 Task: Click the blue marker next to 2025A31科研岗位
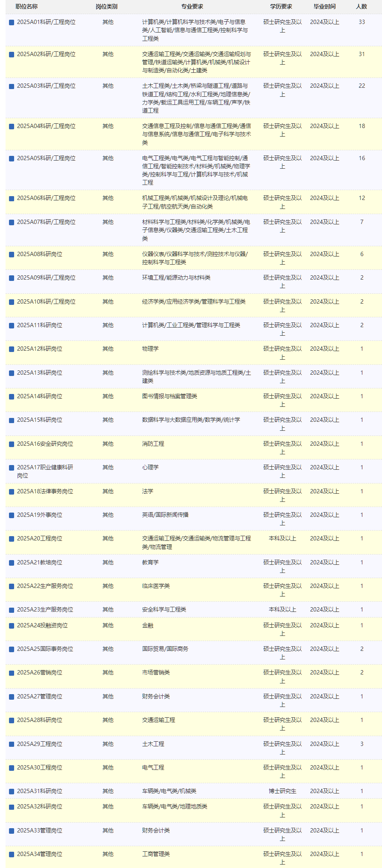[x=12, y=791]
